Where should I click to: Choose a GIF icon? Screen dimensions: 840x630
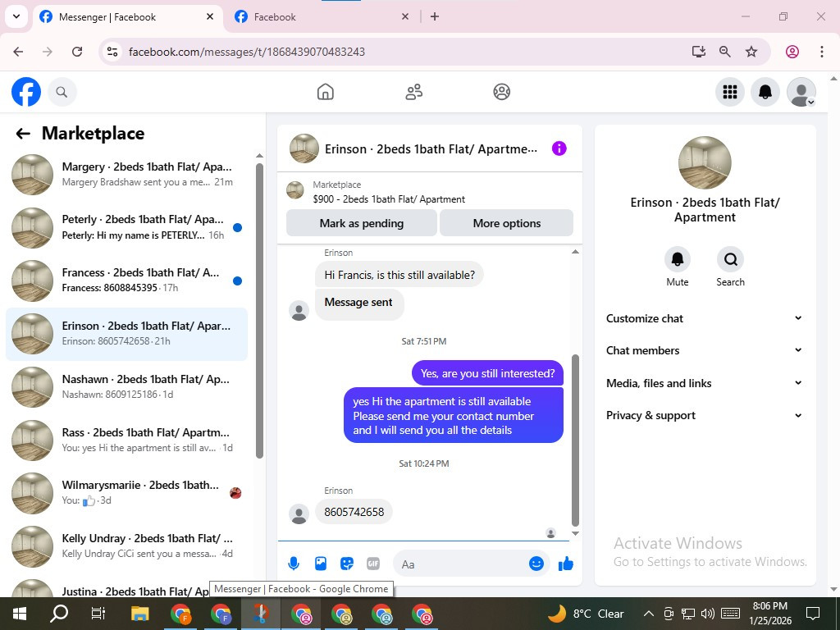[x=373, y=564]
